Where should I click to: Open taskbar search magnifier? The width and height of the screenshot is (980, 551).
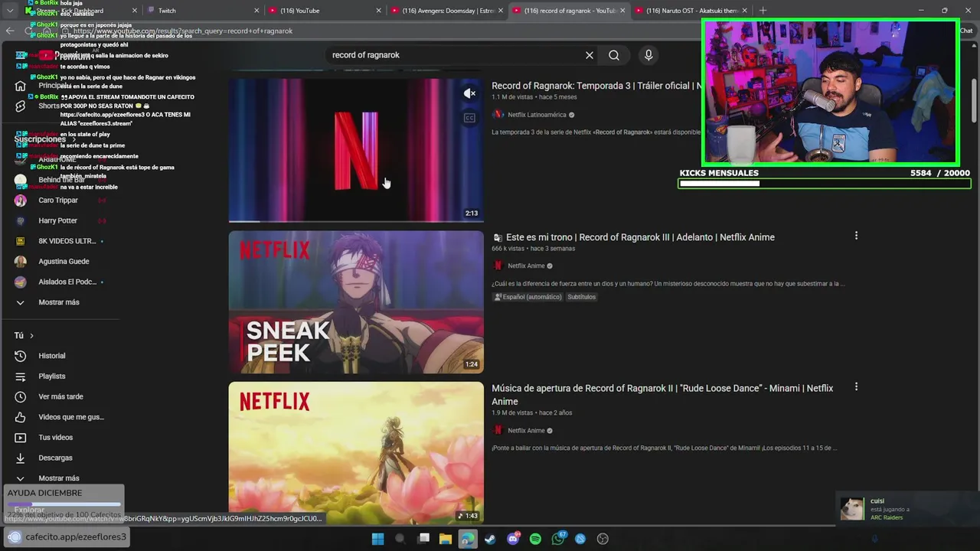click(x=400, y=539)
